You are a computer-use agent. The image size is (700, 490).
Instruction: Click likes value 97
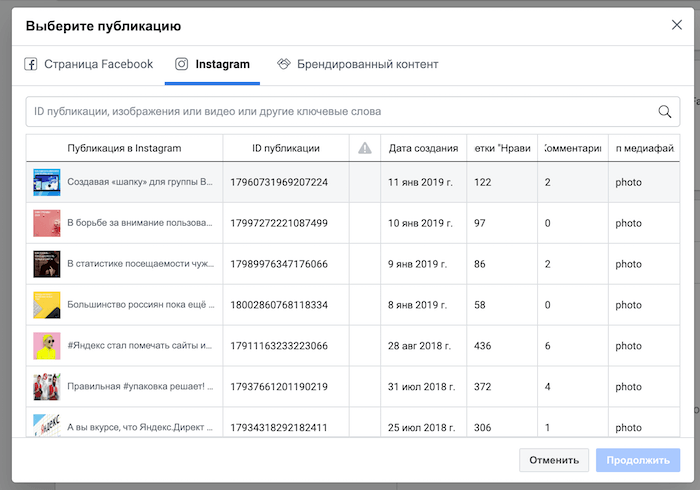click(x=480, y=223)
